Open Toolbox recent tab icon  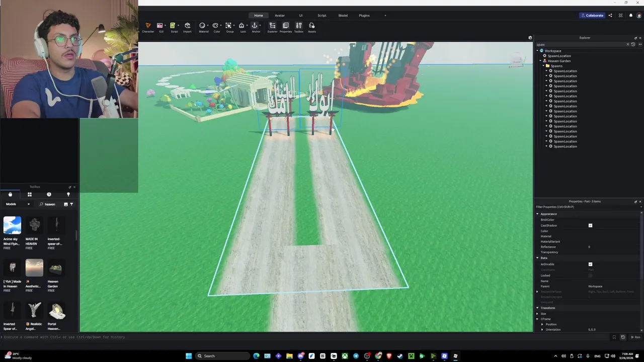pos(49,195)
